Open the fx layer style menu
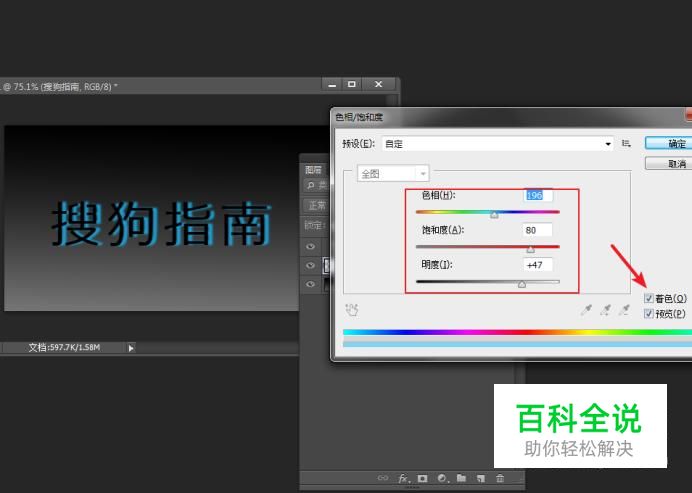The image size is (692, 493). [x=403, y=478]
